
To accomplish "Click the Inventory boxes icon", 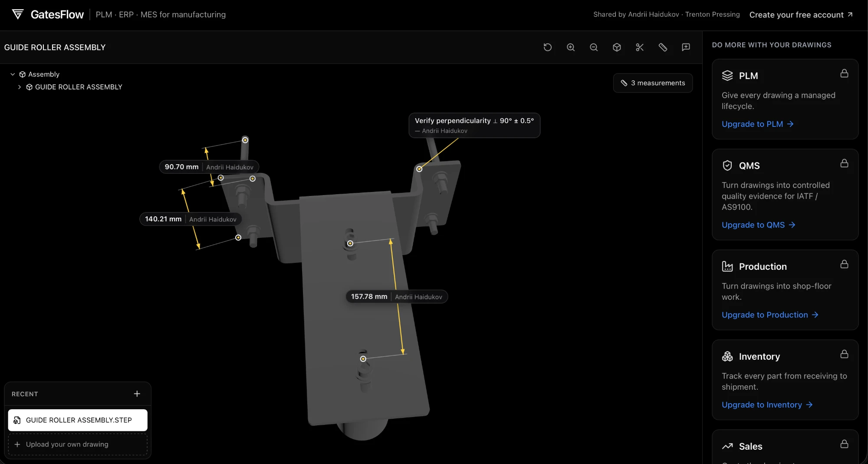I will pyautogui.click(x=727, y=356).
